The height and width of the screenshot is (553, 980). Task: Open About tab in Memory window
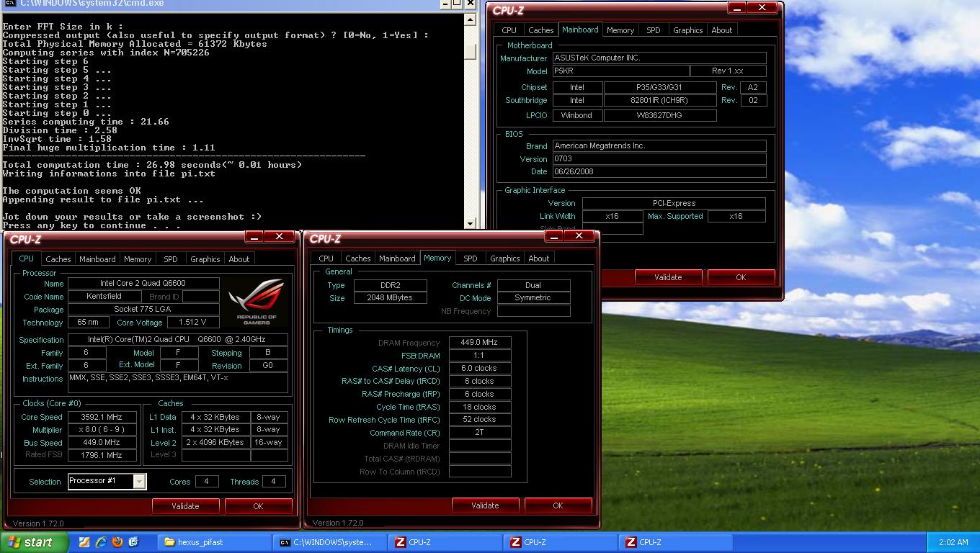(539, 258)
